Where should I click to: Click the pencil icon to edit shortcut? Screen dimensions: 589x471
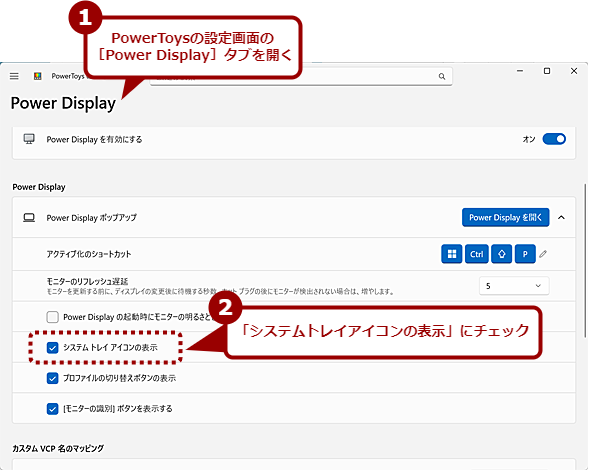pyautogui.click(x=543, y=254)
